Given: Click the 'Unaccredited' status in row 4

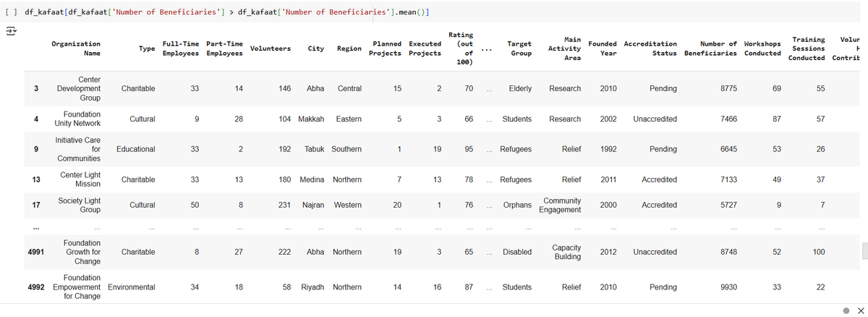Looking at the screenshot, I should point(655,119).
